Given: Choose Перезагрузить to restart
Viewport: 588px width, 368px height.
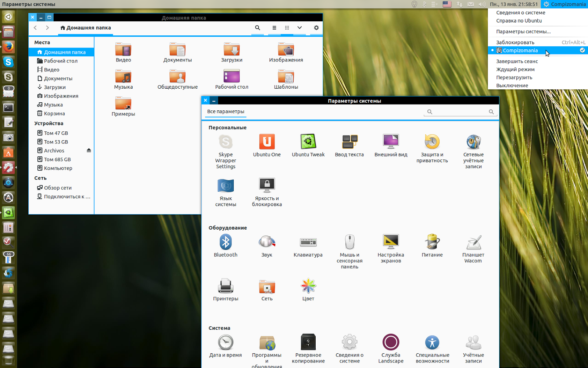Looking at the screenshot, I should tap(538, 78).
